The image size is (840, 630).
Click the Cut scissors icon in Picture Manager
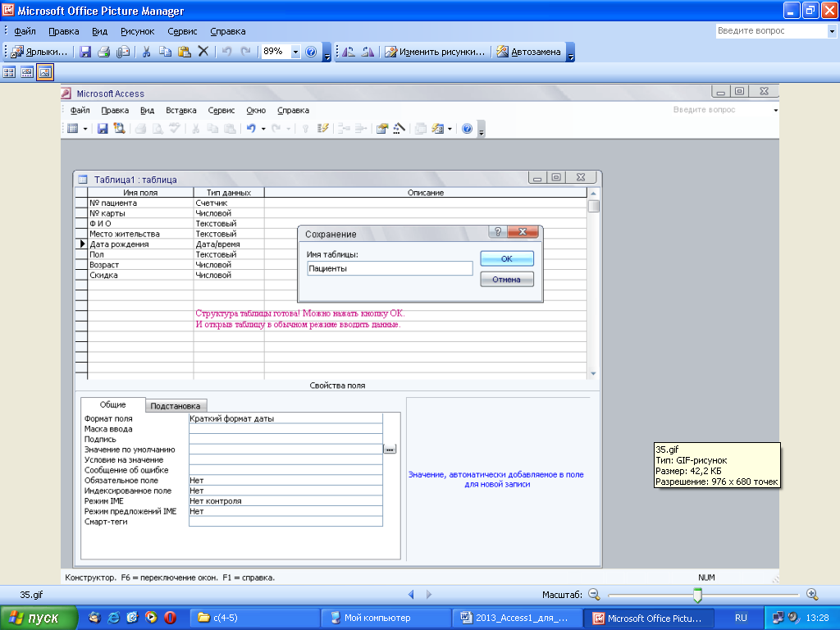[x=146, y=52]
